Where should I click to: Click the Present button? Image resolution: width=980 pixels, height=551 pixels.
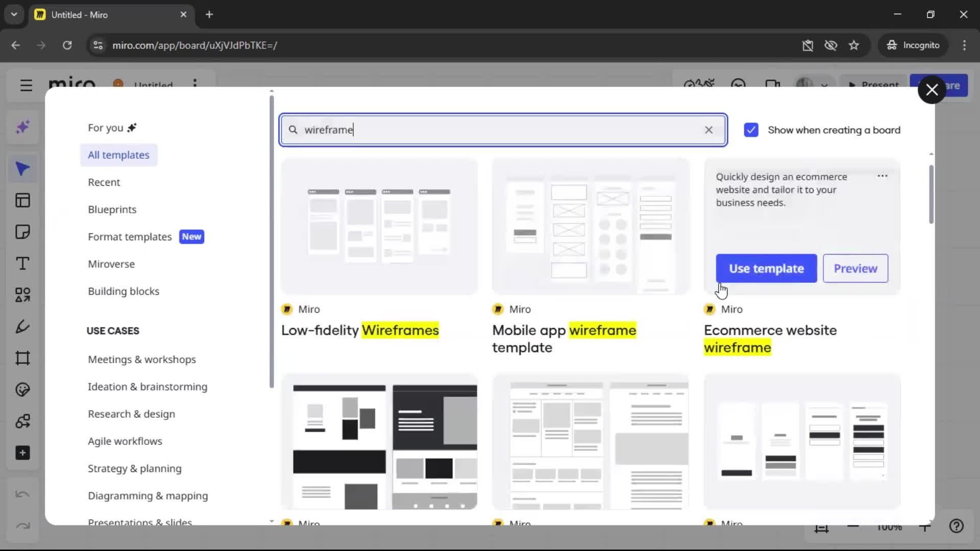874,85
